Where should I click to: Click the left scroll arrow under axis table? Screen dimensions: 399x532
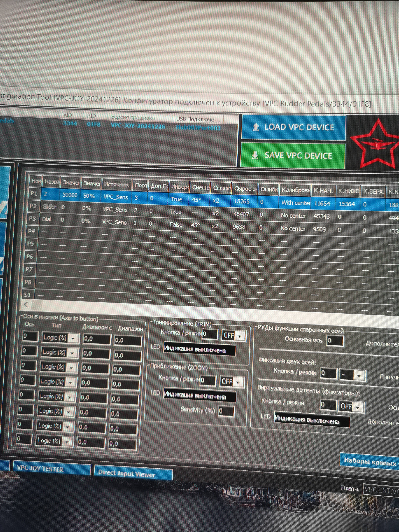[26, 304]
